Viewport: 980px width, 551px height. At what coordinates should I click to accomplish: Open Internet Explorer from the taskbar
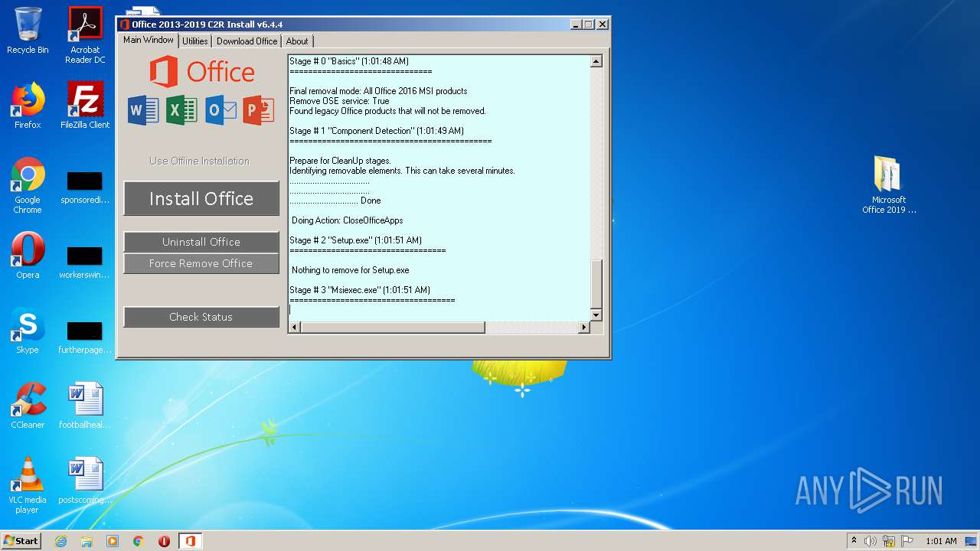coord(60,541)
